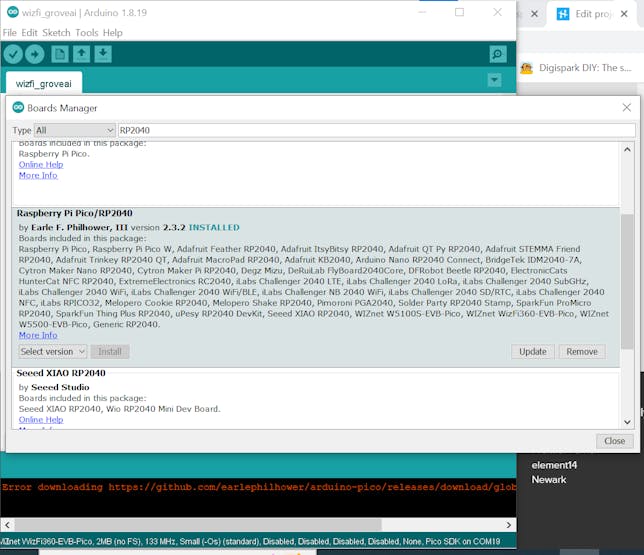Open Online Help link under Raspberry Pi Pico
This screenshot has width=644, height=555.
[41, 164]
